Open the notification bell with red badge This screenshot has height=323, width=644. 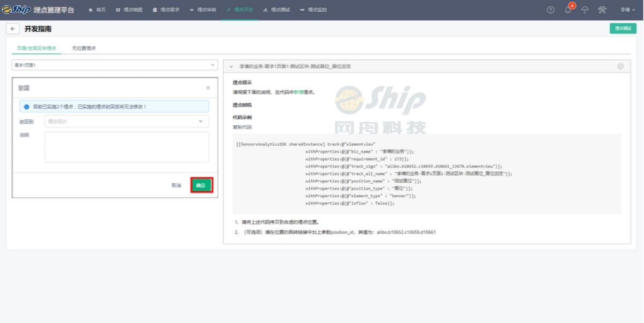click(568, 10)
